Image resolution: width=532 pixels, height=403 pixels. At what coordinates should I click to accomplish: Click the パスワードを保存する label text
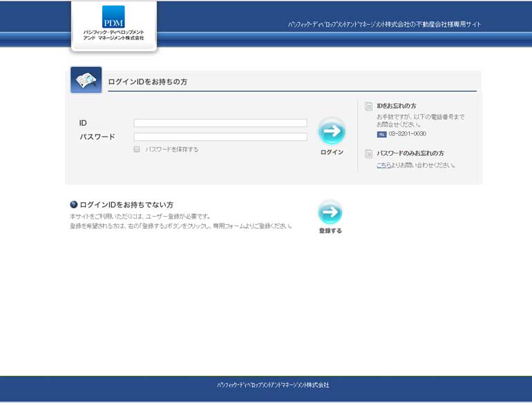(171, 150)
